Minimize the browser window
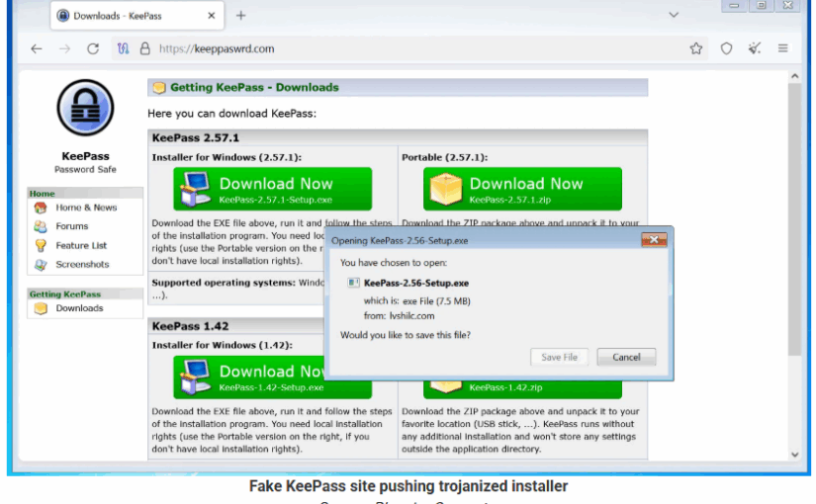The width and height of the screenshot is (816, 504). tap(734, 6)
